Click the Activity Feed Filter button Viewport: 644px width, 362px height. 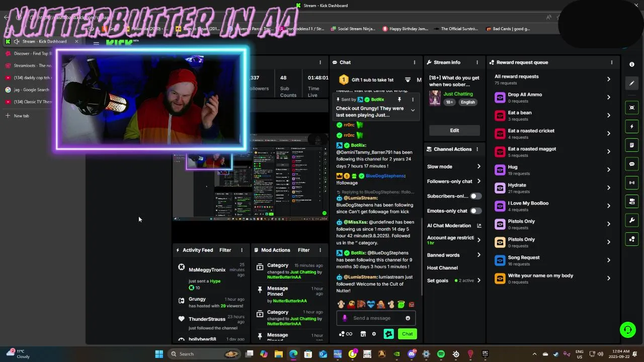click(x=225, y=250)
